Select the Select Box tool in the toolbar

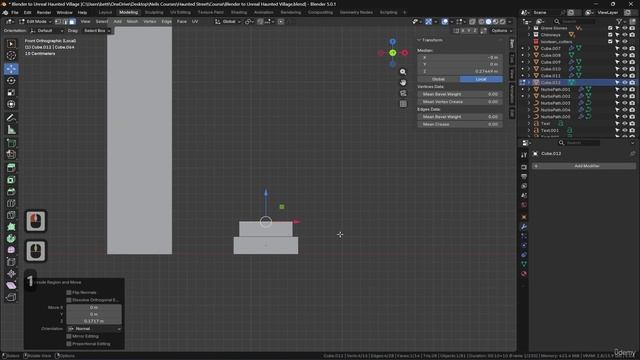pyautogui.click(x=11, y=44)
